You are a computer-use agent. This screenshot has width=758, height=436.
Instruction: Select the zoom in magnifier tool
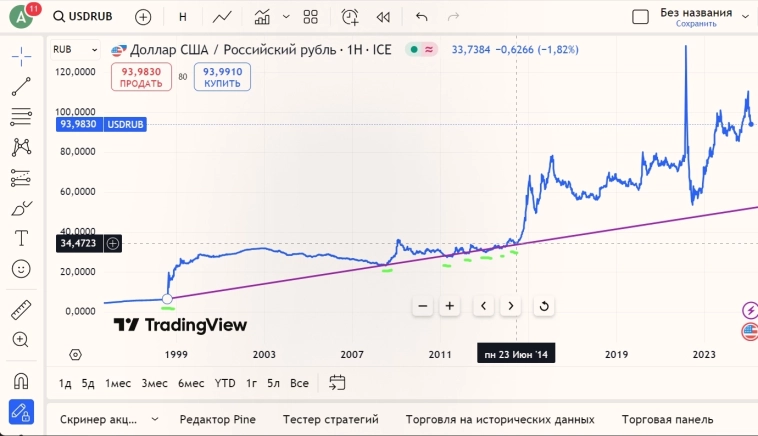tap(21, 340)
